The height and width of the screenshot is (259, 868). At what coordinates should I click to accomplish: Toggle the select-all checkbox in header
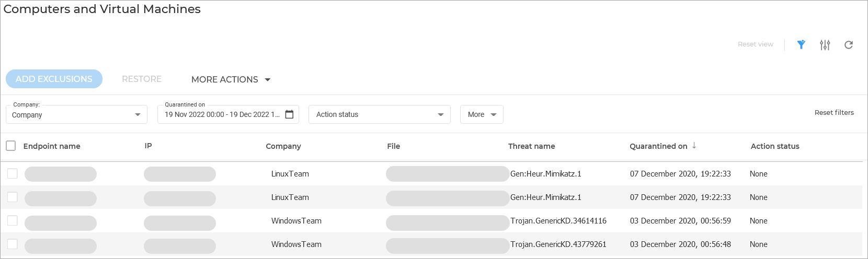(11, 146)
